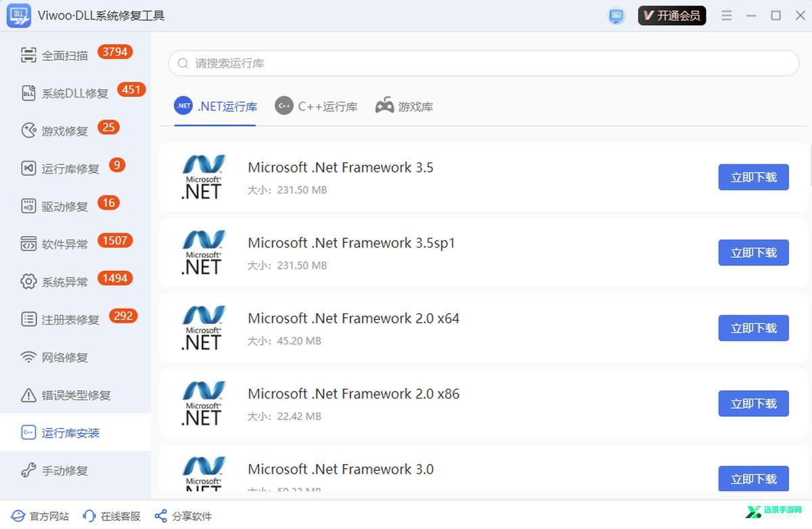Click the official website icon
Viewport: 812px width, 529px height.
click(x=18, y=516)
